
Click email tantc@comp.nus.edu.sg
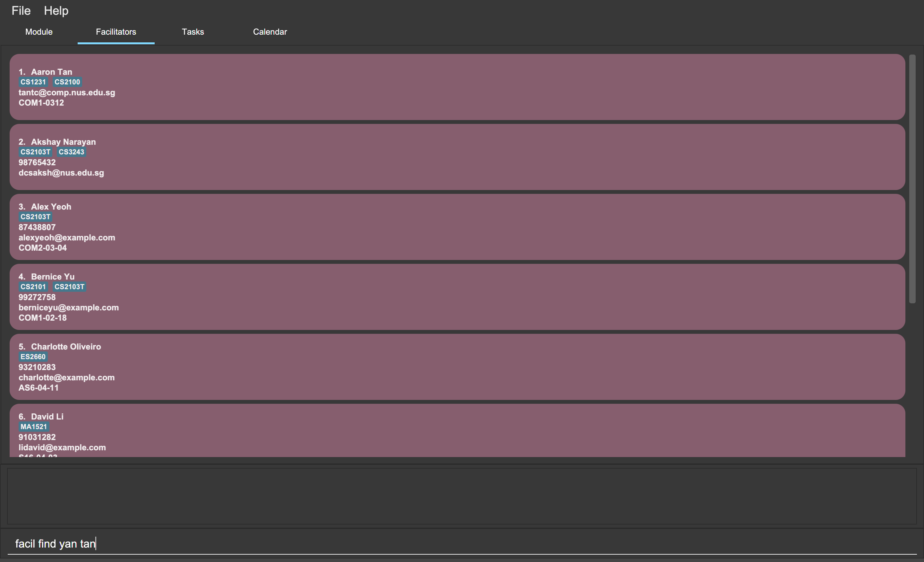tap(67, 92)
